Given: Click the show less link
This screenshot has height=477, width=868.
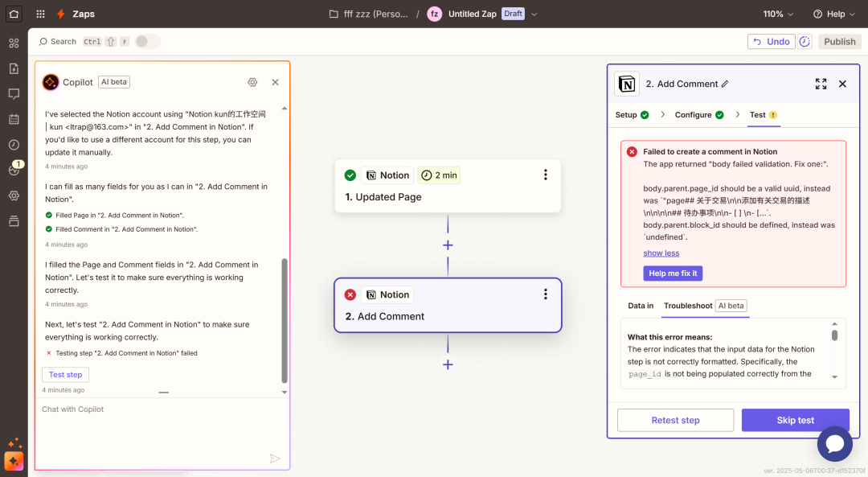Looking at the screenshot, I should pyautogui.click(x=661, y=253).
